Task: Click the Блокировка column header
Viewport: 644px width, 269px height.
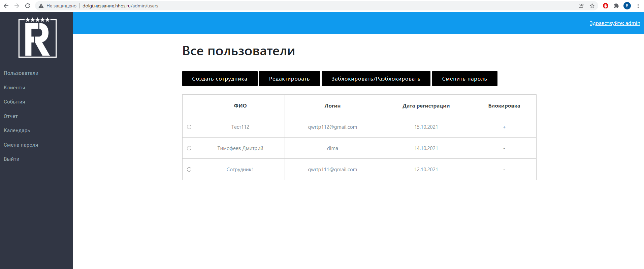Action: click(504, 106)
